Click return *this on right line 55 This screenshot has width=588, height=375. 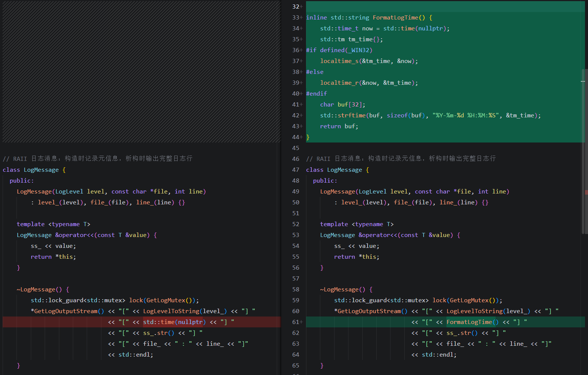coord(357,257)
